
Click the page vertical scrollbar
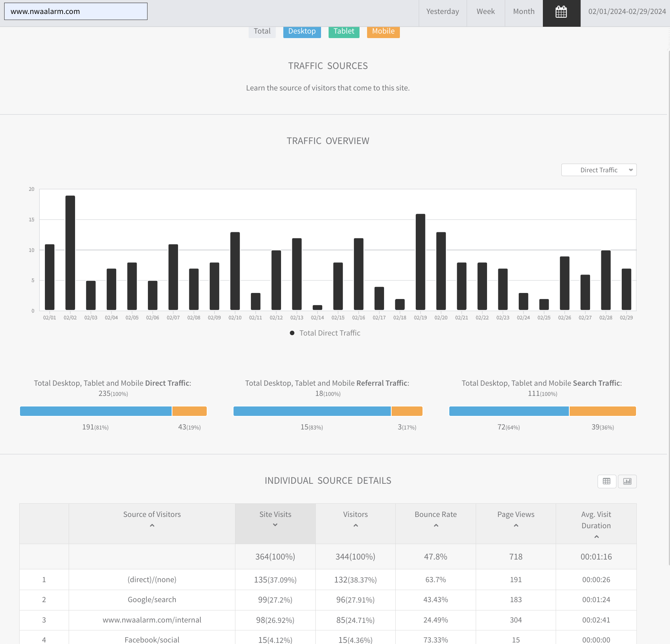(x=668, y=307)
